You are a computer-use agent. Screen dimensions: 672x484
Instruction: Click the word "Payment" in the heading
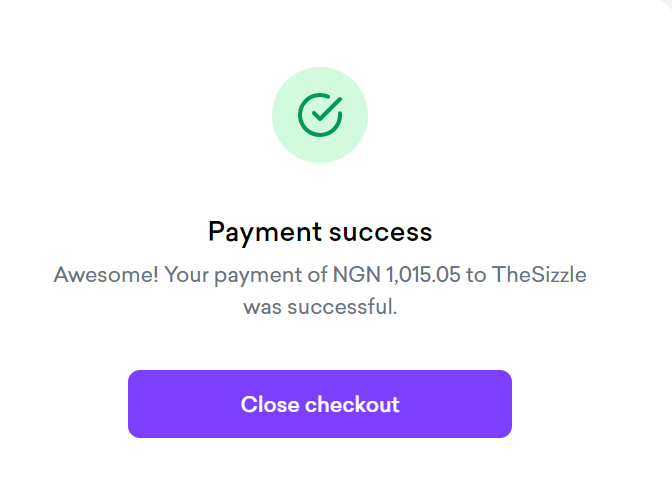[265, 232]
